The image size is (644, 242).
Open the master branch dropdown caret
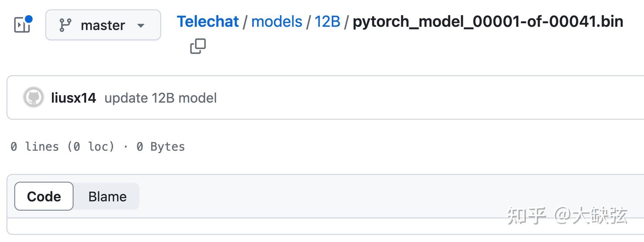pos(141,25)
